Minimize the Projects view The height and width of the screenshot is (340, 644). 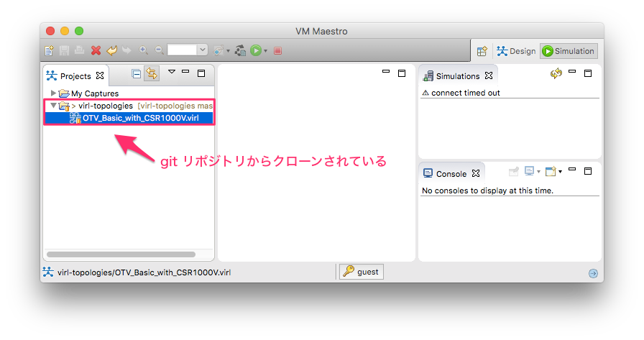coord(185,71)
